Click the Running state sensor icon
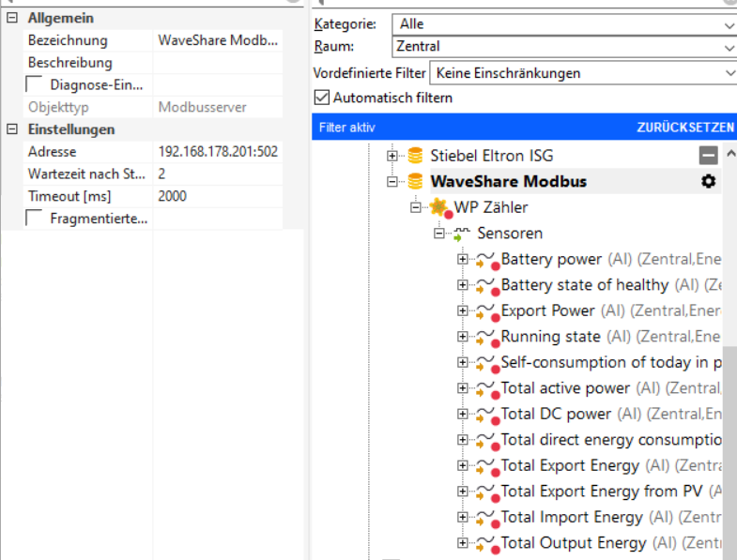 (x=486, y=337)
